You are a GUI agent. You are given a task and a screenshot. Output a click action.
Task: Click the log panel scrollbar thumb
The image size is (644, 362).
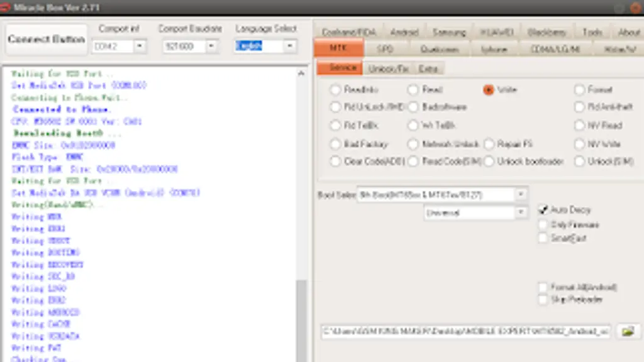coord(301,321)
